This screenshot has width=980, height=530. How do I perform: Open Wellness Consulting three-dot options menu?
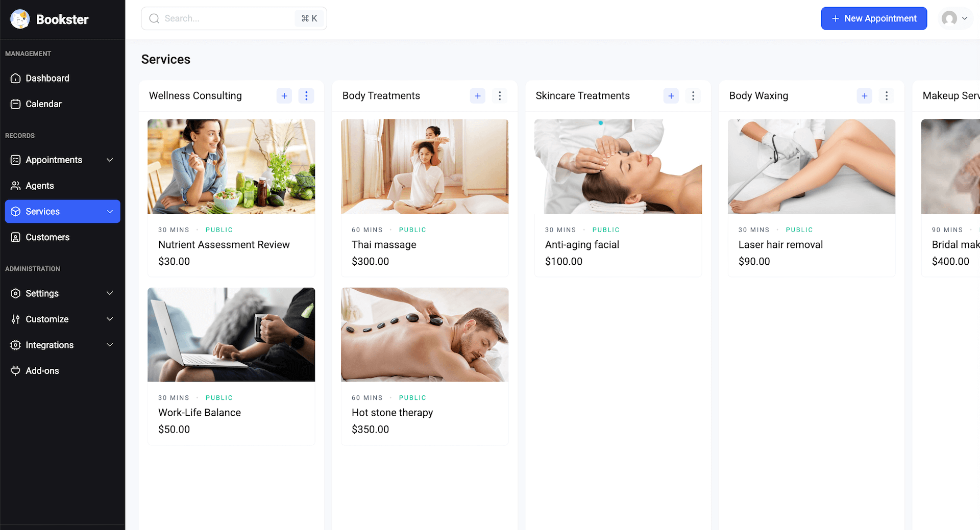[306, 96]
